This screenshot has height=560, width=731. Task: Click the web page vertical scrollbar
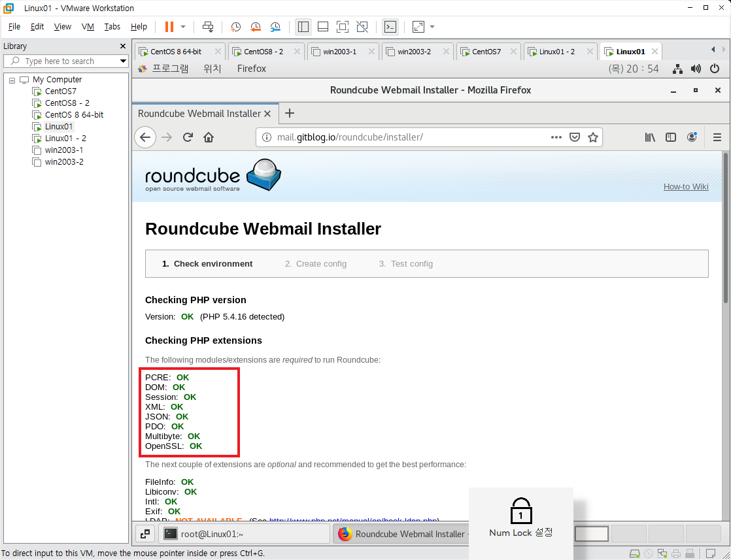725,228
